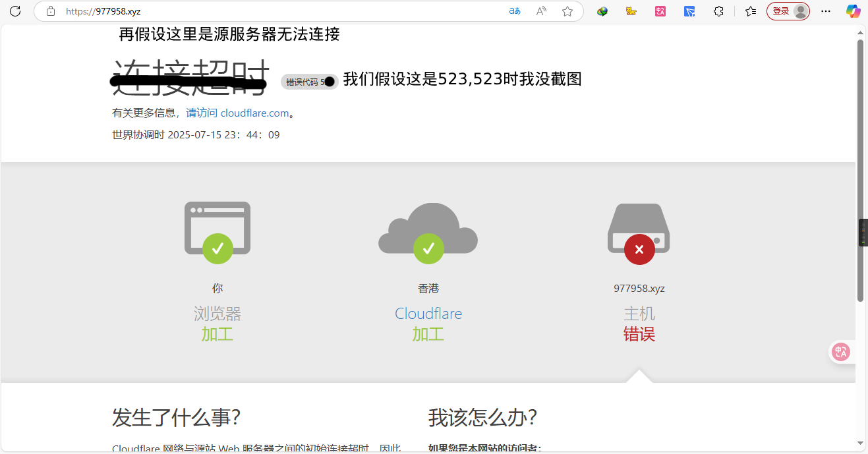Activate the Read aloud icon

(541, 11)
